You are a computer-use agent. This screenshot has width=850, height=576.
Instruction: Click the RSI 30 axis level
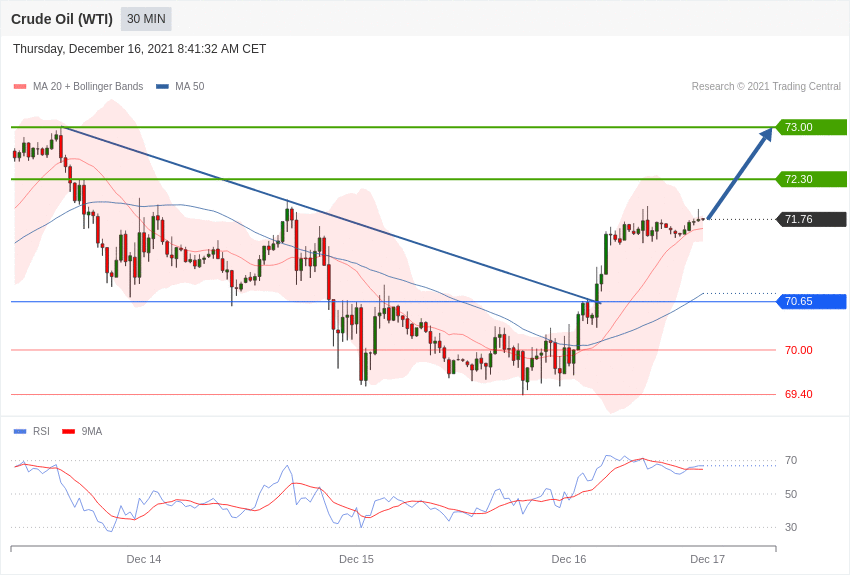tap(791, 527)
